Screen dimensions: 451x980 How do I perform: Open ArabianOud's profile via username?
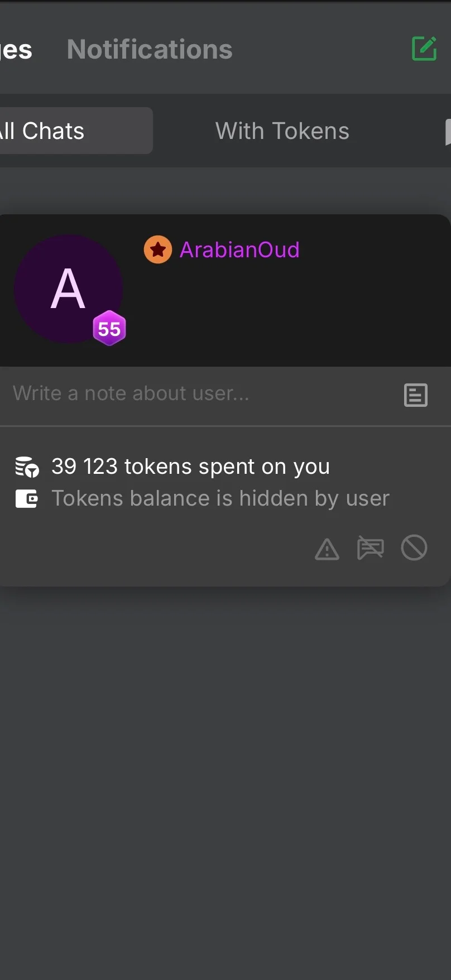pos(239,250)
